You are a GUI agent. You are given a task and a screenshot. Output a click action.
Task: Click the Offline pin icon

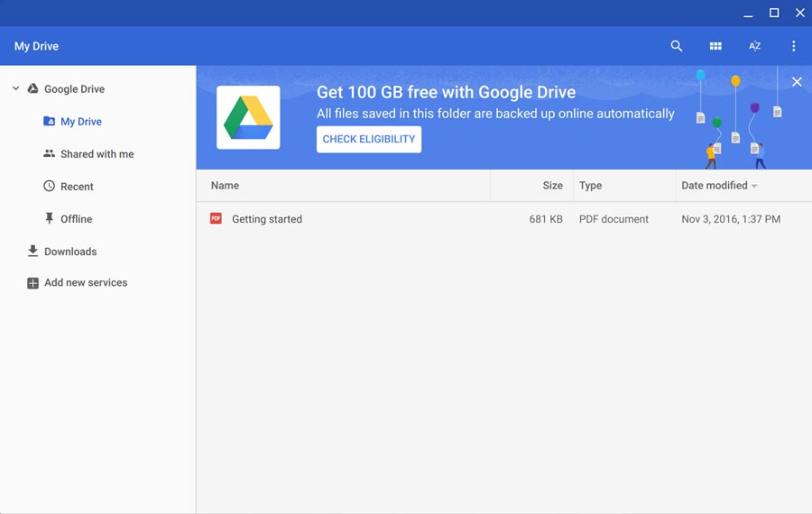point(50,218)
